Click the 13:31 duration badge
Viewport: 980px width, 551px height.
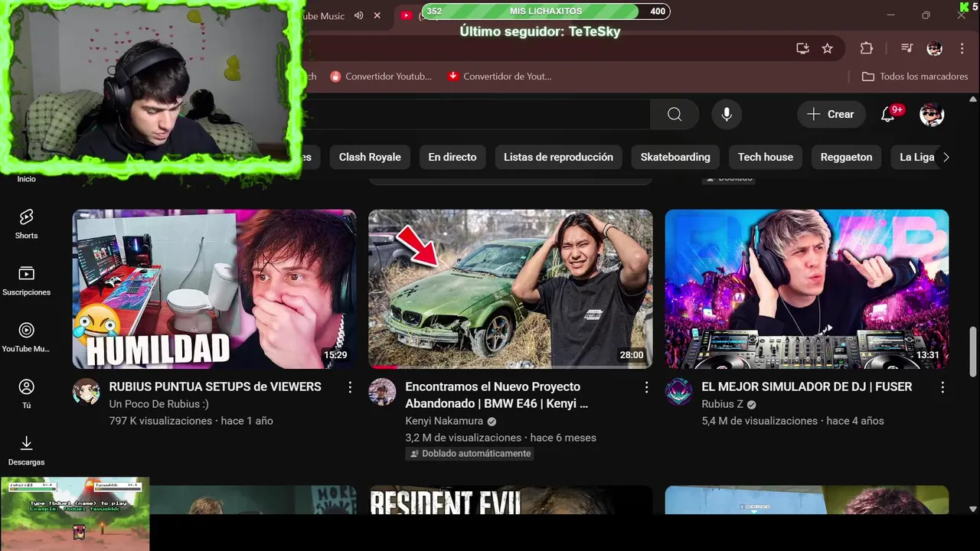(x=928, y=355)
